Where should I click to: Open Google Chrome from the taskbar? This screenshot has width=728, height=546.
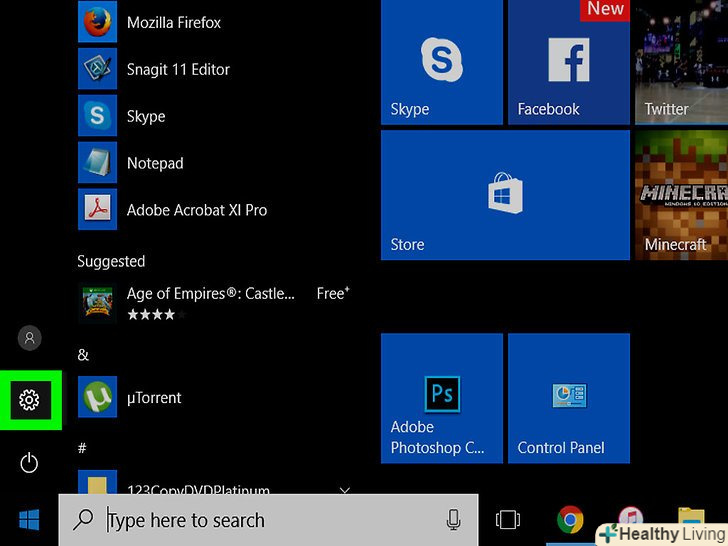coord(570,520)
